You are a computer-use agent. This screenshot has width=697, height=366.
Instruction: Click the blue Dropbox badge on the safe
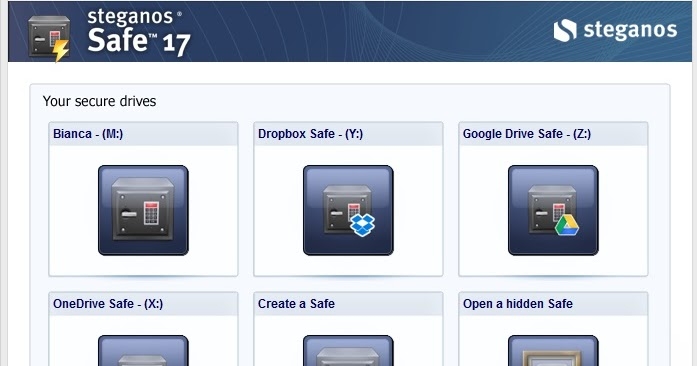(x=363, y=225)
